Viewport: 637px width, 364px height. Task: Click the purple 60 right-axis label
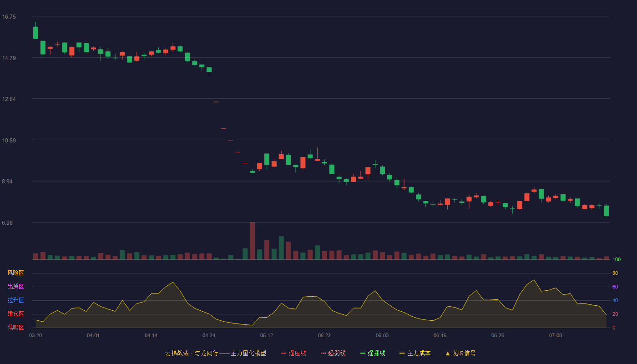coord(615,287)
